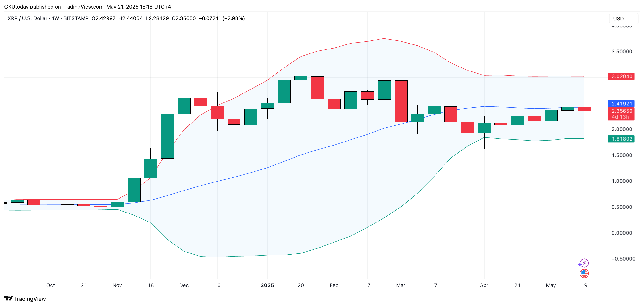The height and width of the screenshot is (306, 644).
Task: Click the large red early-March candle
Action: (x=401, y=102)
